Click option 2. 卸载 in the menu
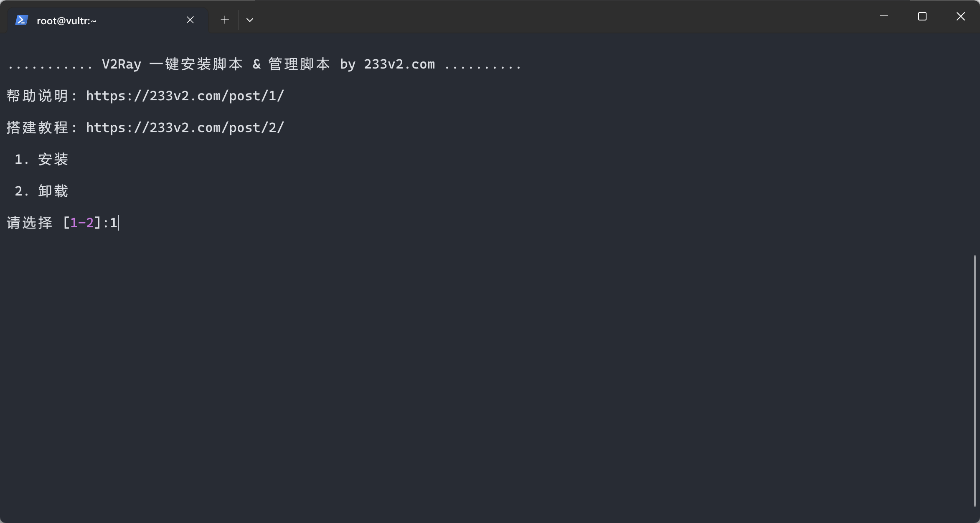The width and height of the screenshot is (980, 523). [41, 191]
